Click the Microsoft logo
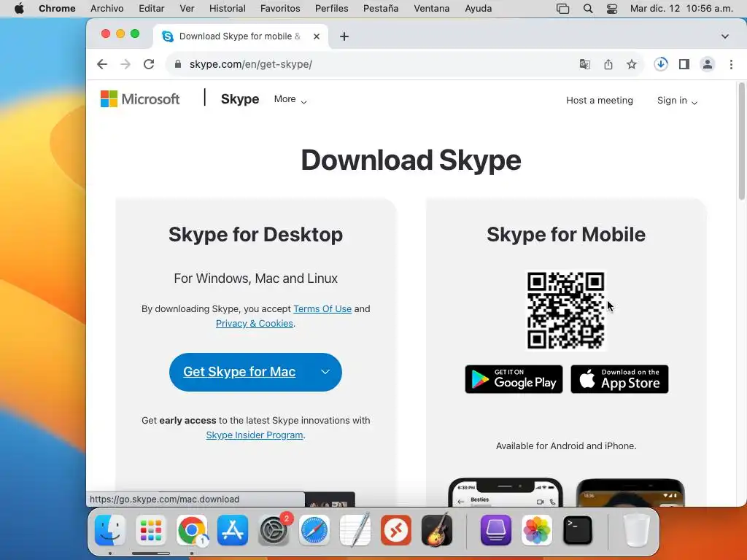 click(x=140, y=99)
